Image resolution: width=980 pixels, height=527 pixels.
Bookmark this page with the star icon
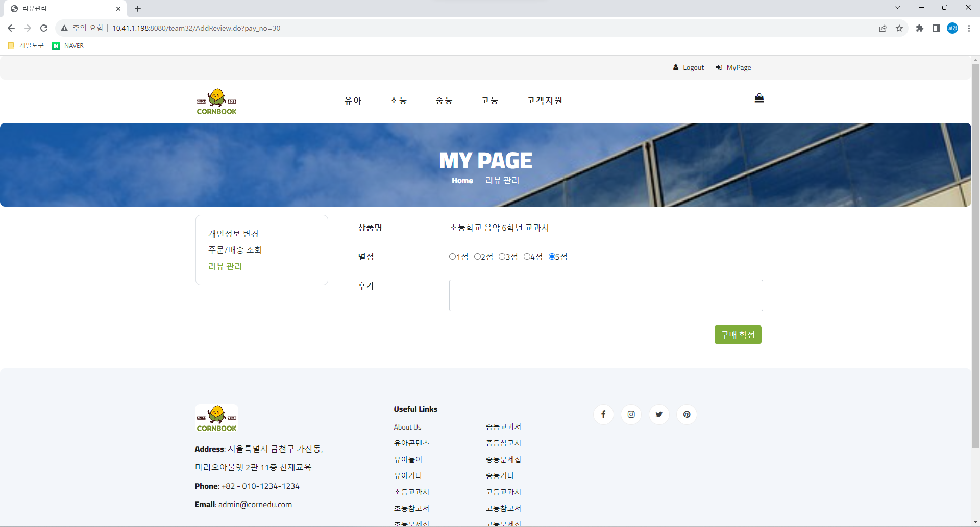point(899,28)
